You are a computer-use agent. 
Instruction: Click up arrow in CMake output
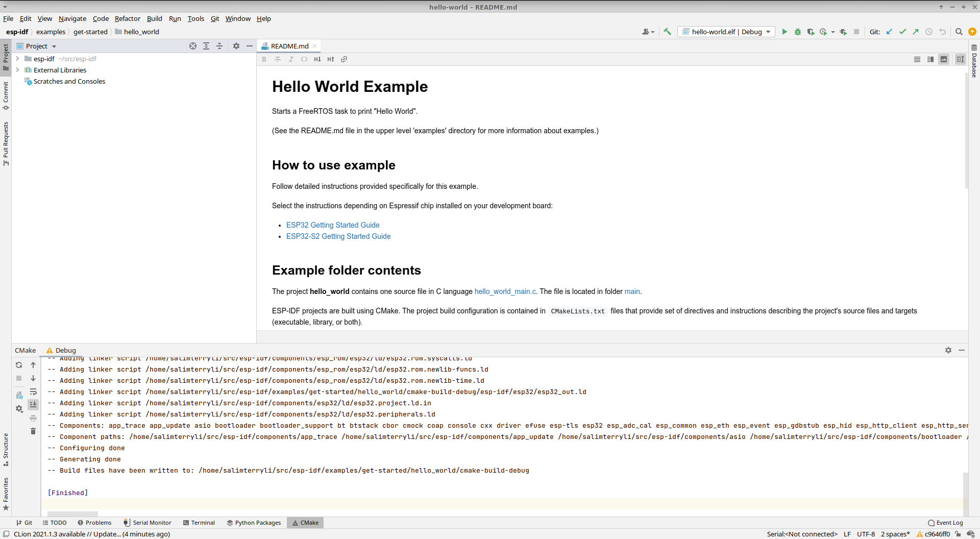[x=33, y=365]
